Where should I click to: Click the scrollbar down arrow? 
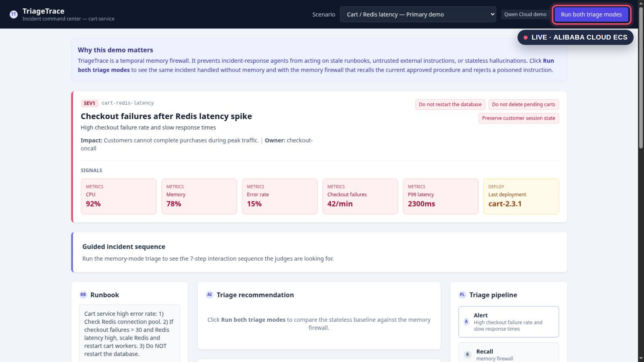(641, 359)
